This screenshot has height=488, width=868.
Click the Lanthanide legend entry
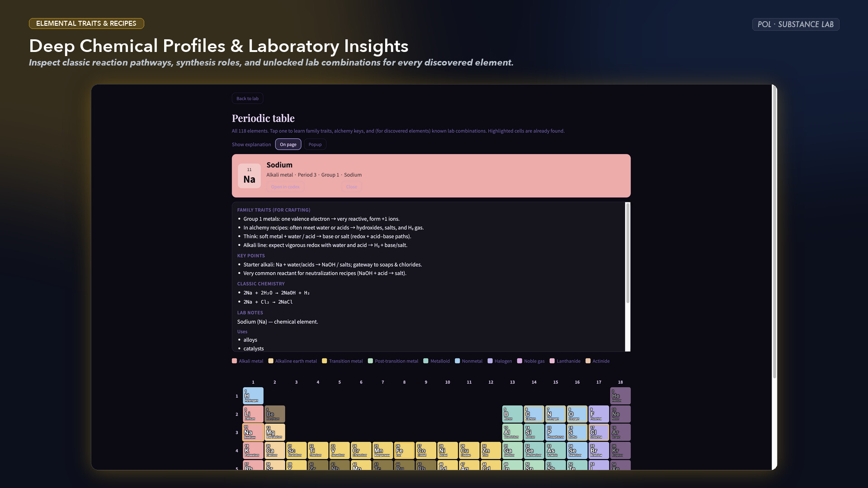tap(565, 361)
